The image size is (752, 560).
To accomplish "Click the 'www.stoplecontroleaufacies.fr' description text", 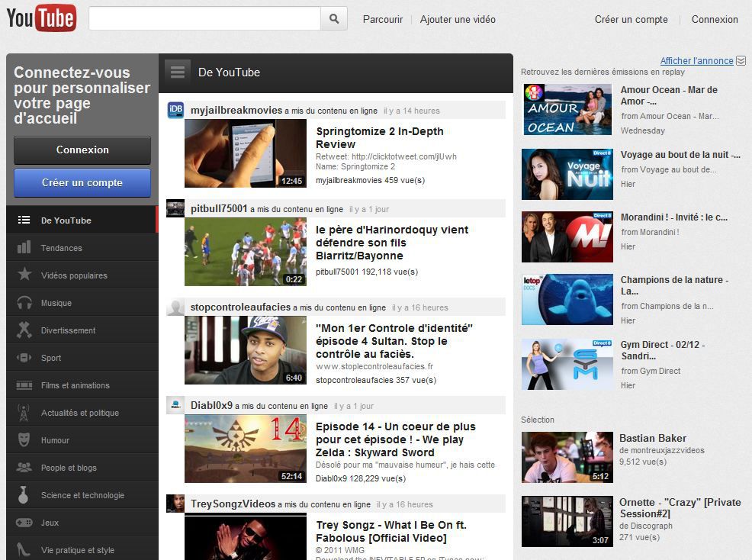I will coord(374,367).
